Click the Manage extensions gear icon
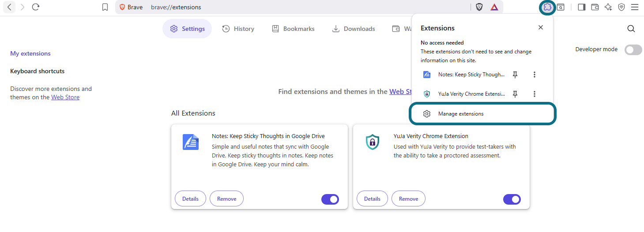This screenshot has height=232, width=644. pos(427,114)
